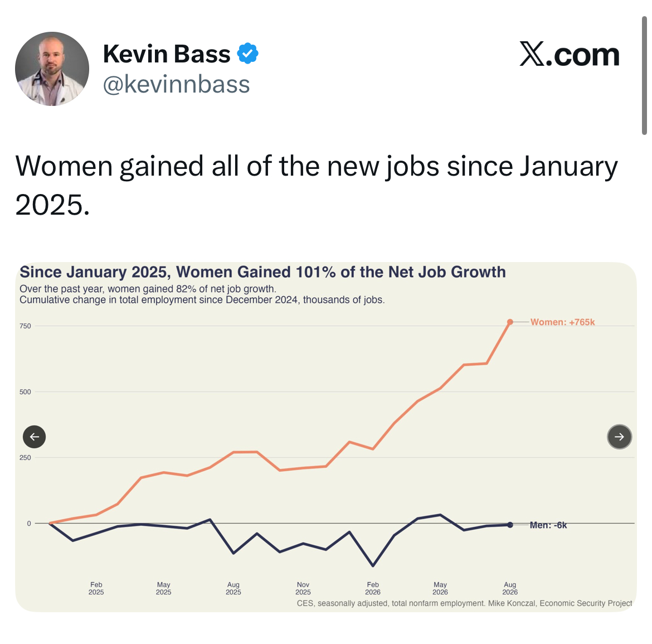Click the X.com logo
Viewport: 652px width, 644px height.
570,54
